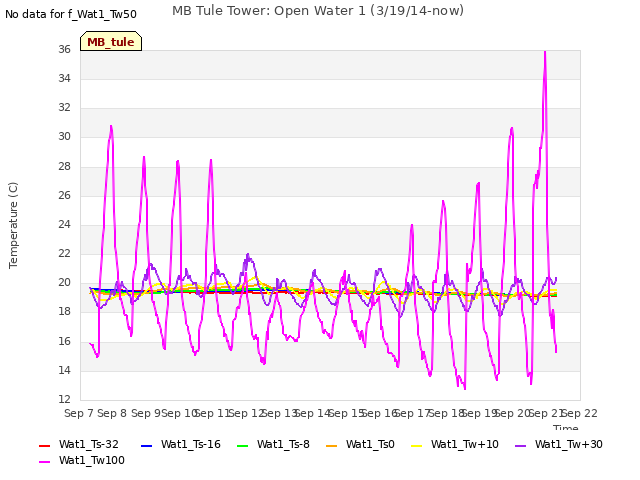640x480 pixels.
Task: Click the 28 y-axis tick label
Action: [x=64, y=166]
